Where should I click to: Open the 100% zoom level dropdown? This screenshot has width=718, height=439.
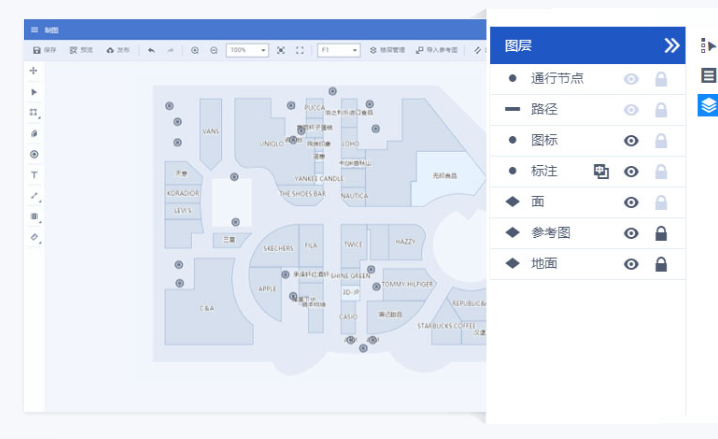tap(248, 50)
